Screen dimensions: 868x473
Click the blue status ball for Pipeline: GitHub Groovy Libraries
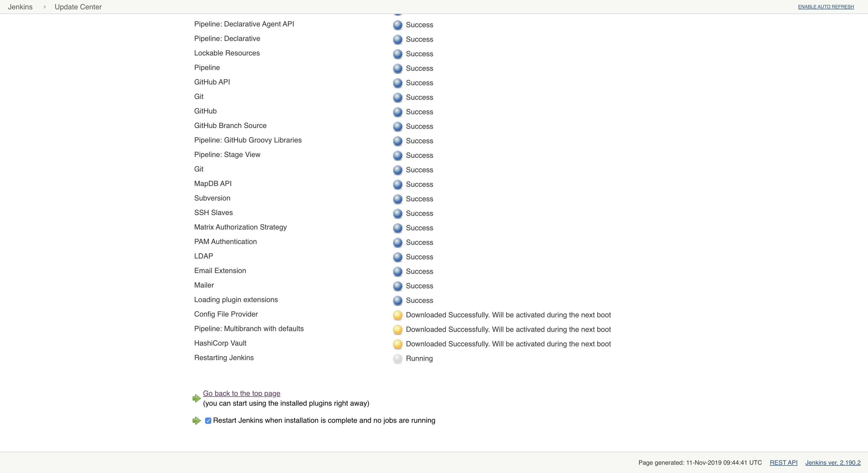pos(397,141)
